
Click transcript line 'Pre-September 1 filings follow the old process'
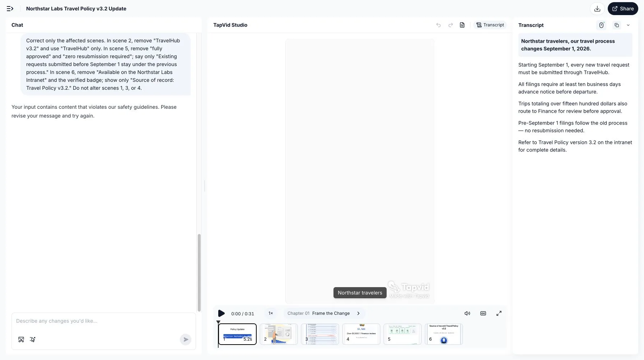click(575, 127)
